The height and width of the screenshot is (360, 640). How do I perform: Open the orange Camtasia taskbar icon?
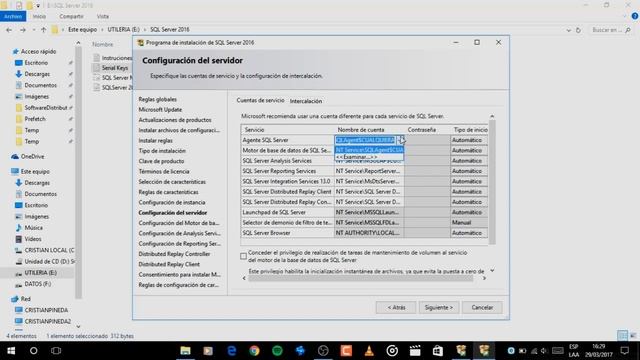346,351
